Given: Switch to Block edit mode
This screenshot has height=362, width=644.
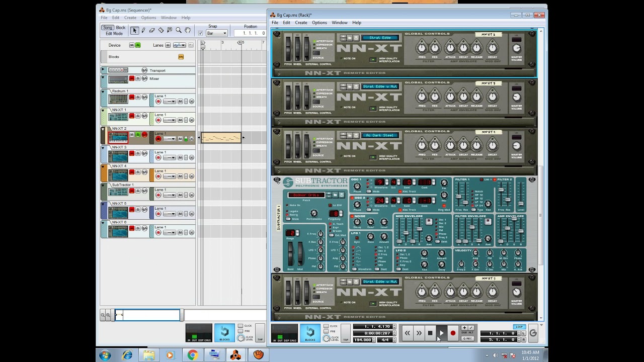Looking at the screenshot, I should [x=121, y=28].
